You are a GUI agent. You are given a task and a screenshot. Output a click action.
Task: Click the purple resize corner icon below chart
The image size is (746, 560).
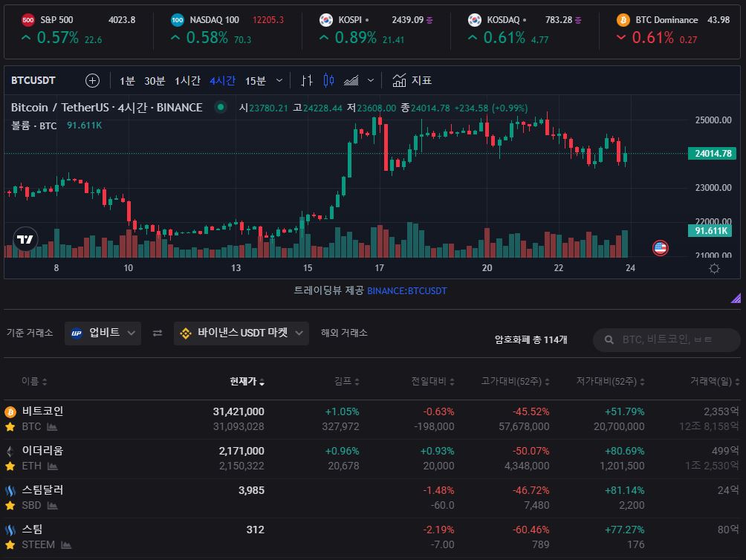point(736,298)
